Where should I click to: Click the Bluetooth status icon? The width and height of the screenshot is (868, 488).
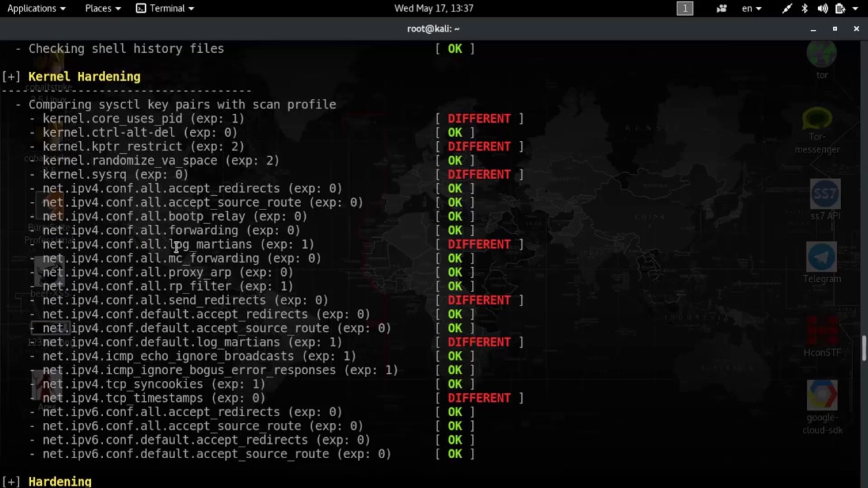click(805, 8)
